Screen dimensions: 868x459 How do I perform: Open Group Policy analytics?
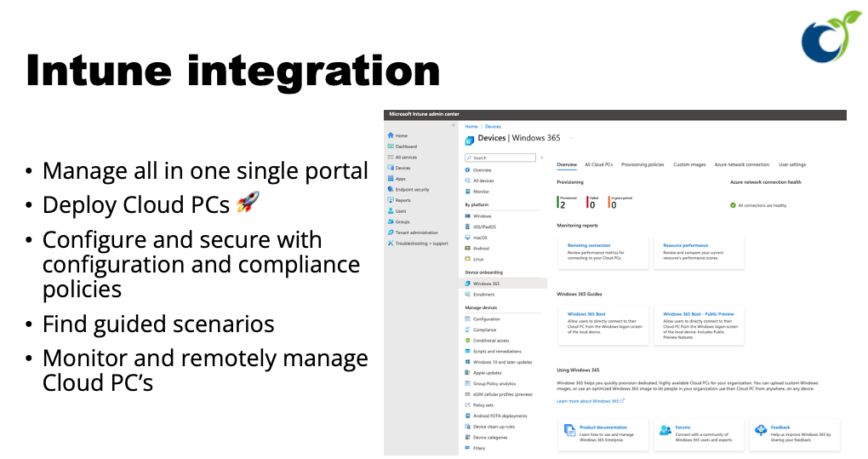490,384
